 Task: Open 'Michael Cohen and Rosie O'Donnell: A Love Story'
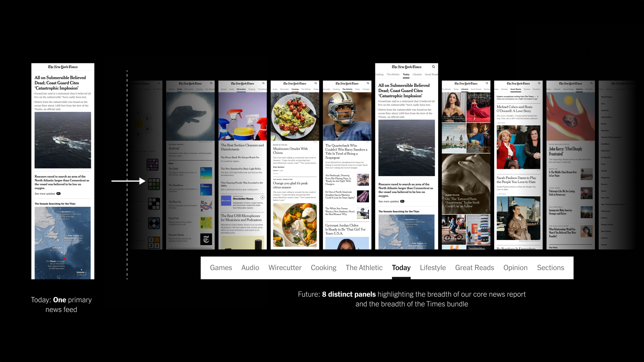pyautogui.click(x=515, y=109)
